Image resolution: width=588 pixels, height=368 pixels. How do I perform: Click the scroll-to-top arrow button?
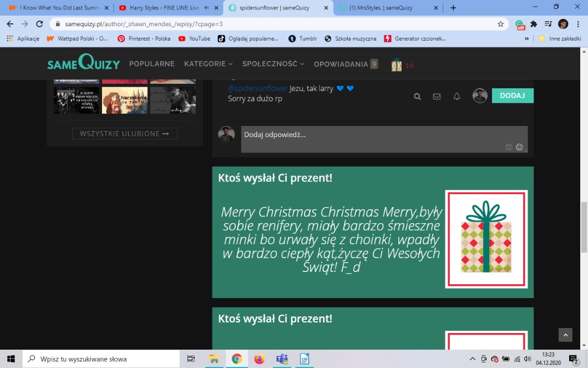tap(565, 335)
